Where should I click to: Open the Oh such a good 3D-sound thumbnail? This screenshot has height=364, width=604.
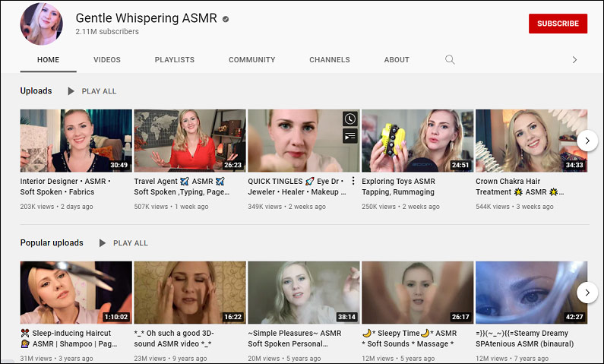(190, 293)
